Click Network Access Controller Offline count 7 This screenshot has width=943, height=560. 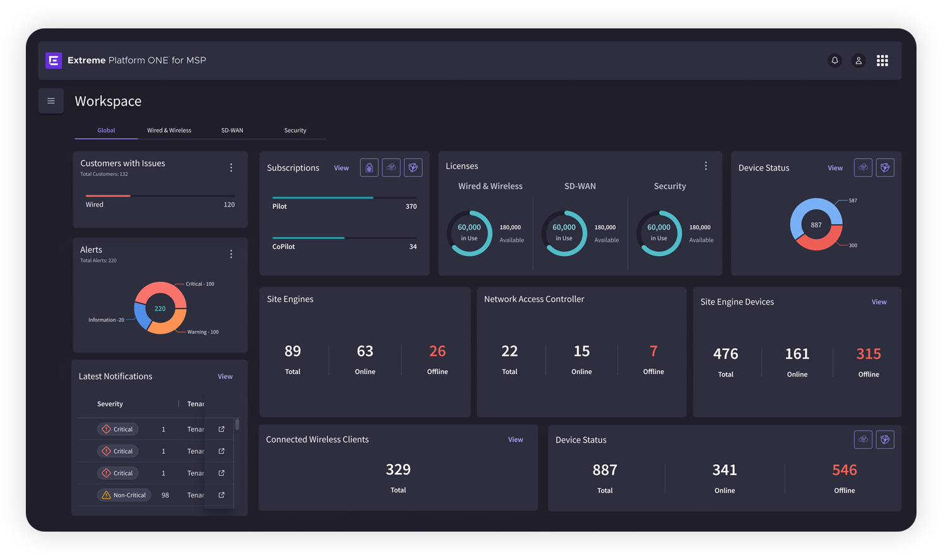tap(653, 351)
